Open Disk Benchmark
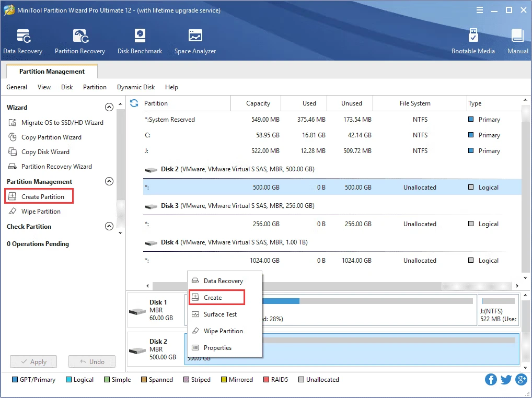The height and width of the screenshot is (398, 532). (x=140, y=41)
